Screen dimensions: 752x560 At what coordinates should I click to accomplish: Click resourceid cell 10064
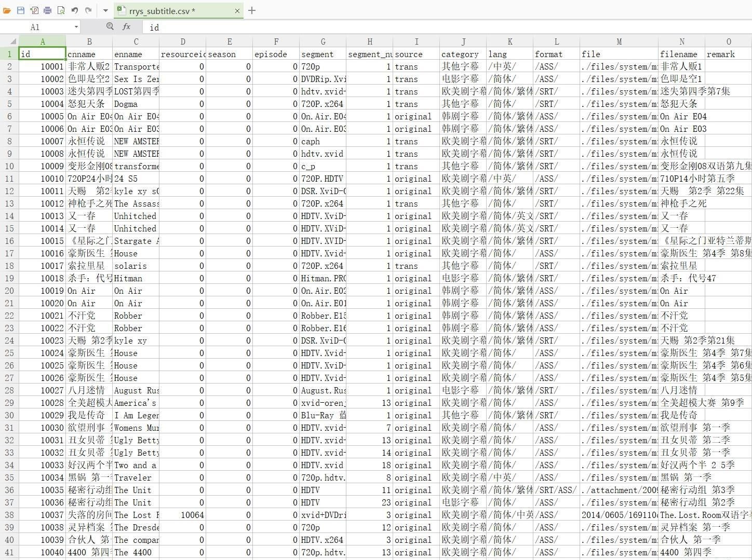click(x=183, y=515)
